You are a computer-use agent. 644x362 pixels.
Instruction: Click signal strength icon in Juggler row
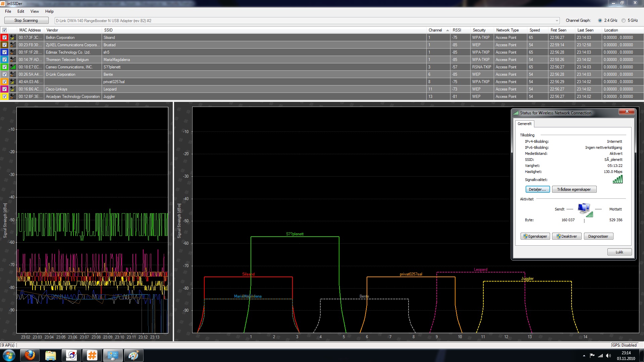click(13, 97)
